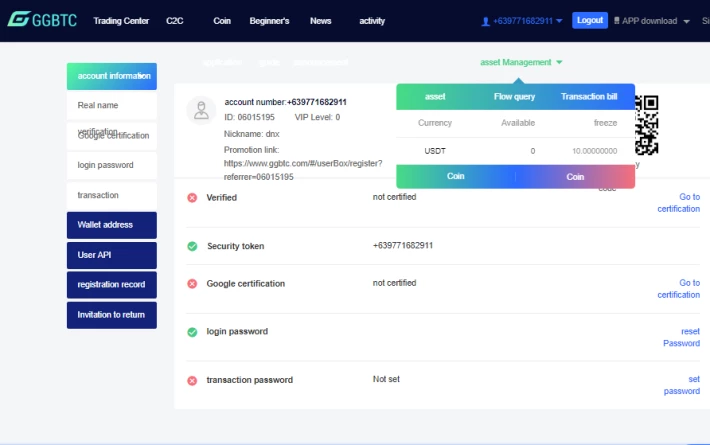Click the Nickname: dnx text
710x445 pixels.
point(251,134)
